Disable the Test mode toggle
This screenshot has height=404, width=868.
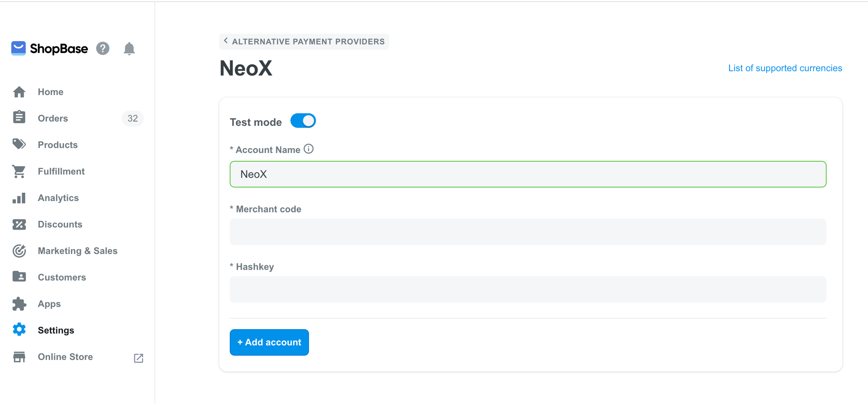coord(303,121)
